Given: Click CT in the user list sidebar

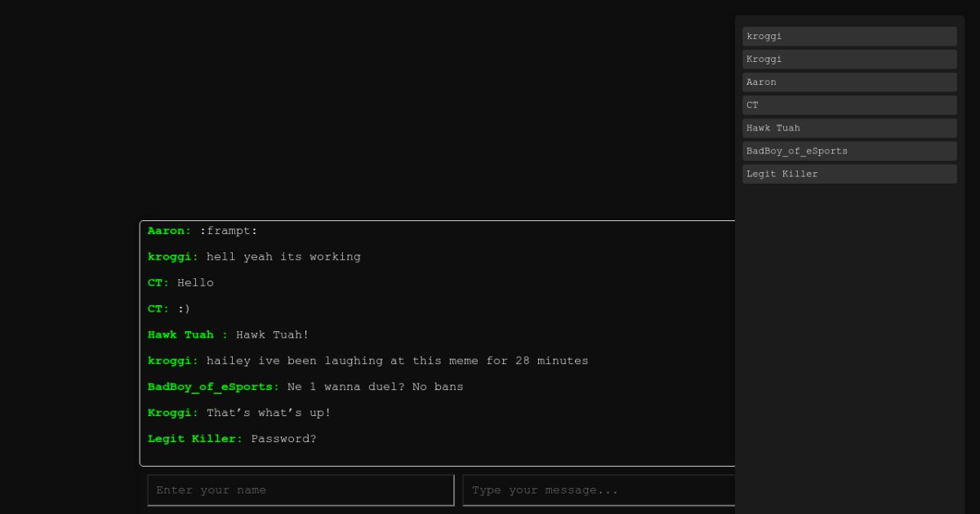Looking at the screenshot, I should pos(849,105).
